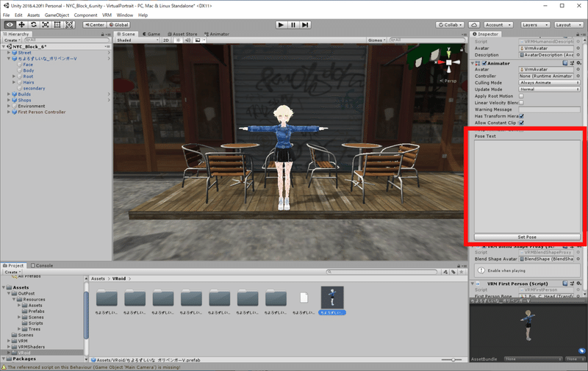
Task: Open Hierarchy Create menu button
Action: (12, 40)
